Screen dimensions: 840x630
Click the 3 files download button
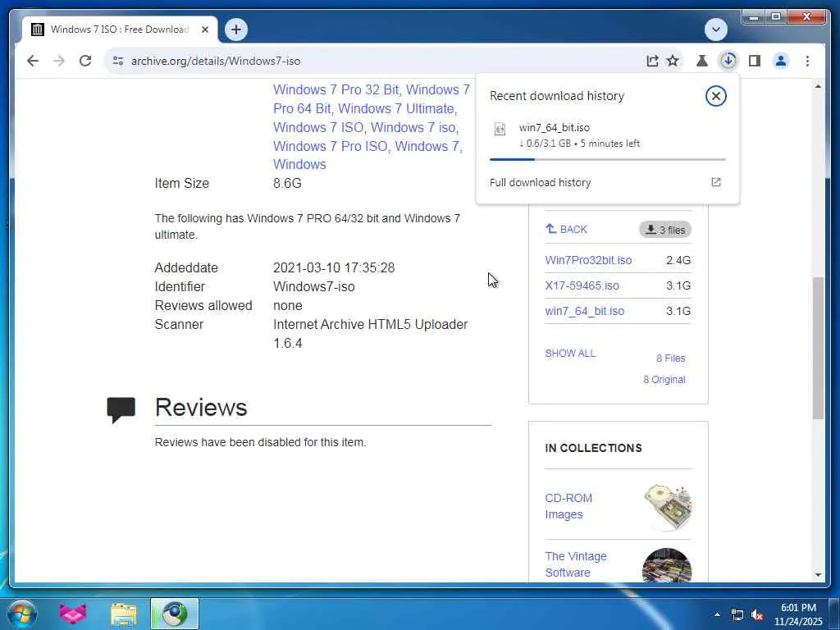coord(664,230)
